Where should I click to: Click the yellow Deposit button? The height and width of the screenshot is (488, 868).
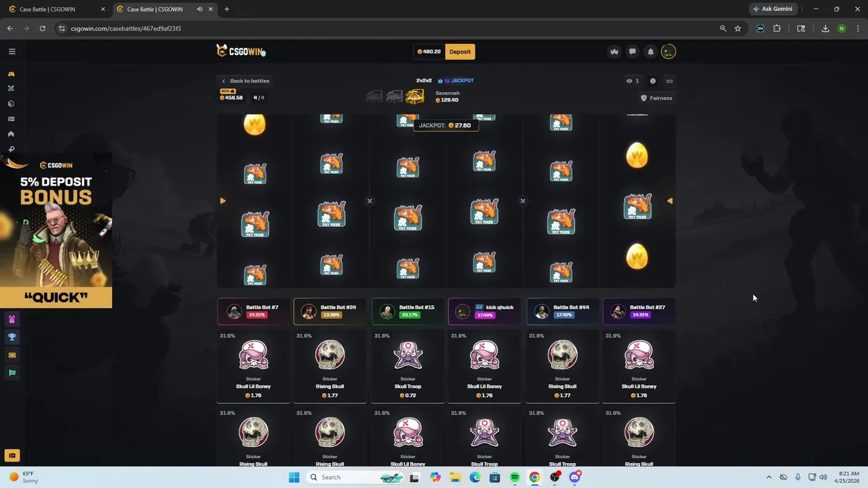coord(460,52)
